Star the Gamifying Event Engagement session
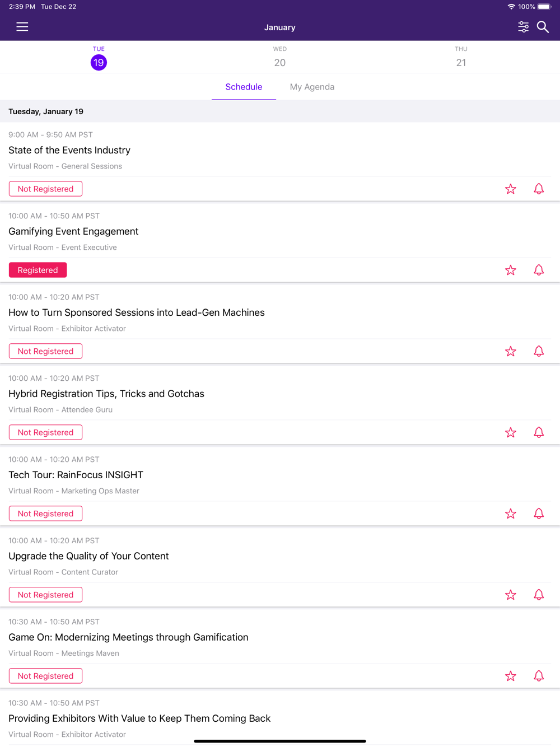This screenshot has width=560, height=747. click(511, 270)
